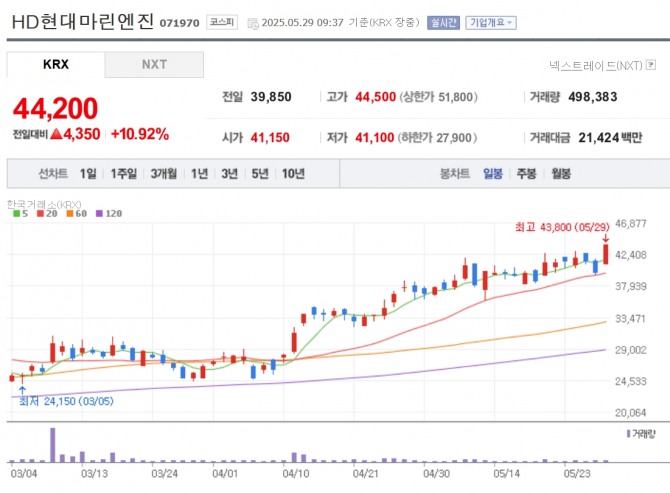
Task: Click the purple 120-day moving average swatch
Action: 99,213
